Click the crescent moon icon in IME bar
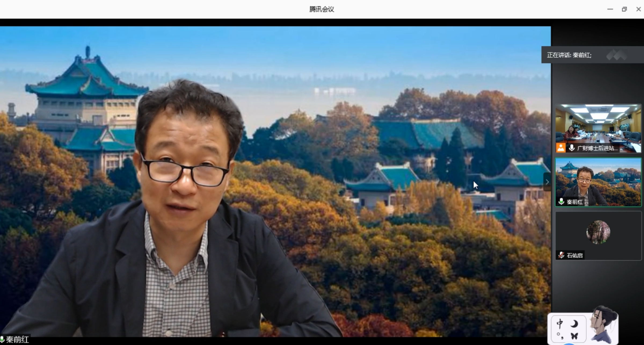The height and width of the screenshot is (345, 644). 574,324
